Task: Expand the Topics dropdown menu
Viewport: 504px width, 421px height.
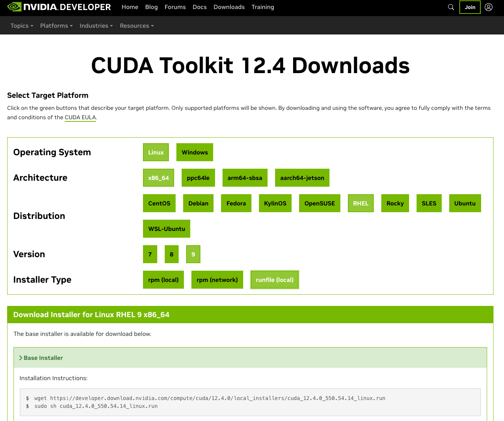Action: [x=22, y=26]
